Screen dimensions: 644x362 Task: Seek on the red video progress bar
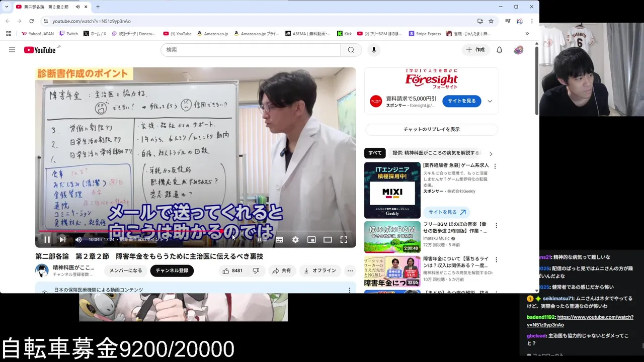195,231
